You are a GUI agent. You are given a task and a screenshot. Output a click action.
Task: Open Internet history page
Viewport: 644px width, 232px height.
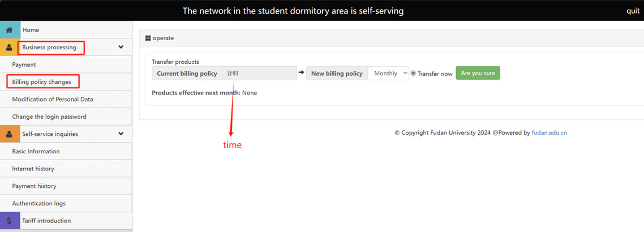(33, 169)
